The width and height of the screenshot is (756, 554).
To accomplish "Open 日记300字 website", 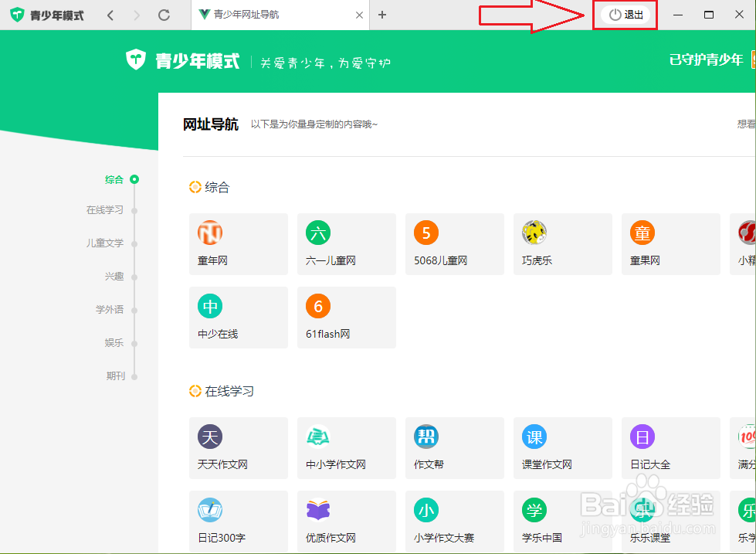I will 238,521.
